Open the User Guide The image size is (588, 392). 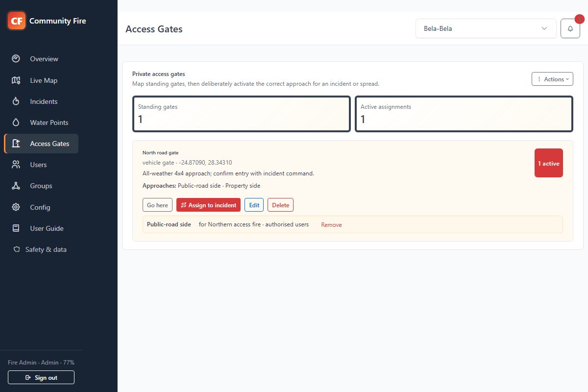(41, 228)
